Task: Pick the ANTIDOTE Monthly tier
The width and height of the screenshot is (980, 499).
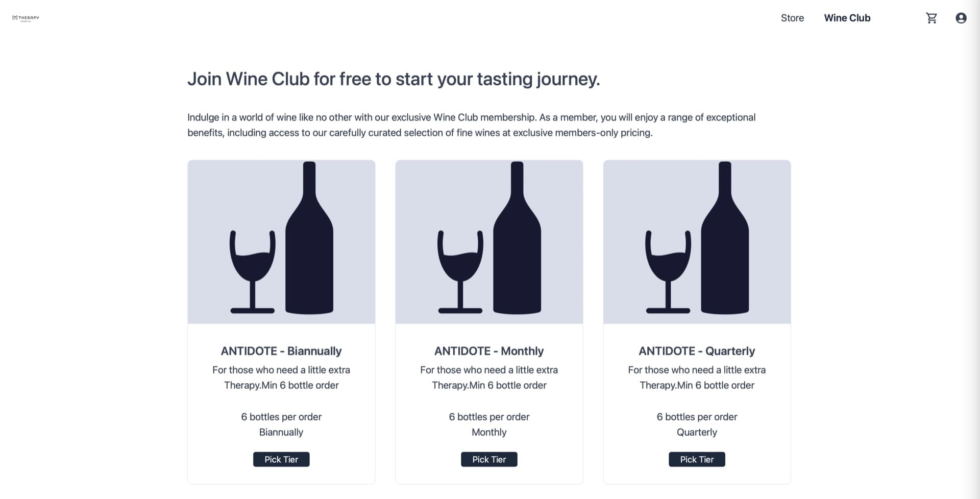Action: point(489,459)
